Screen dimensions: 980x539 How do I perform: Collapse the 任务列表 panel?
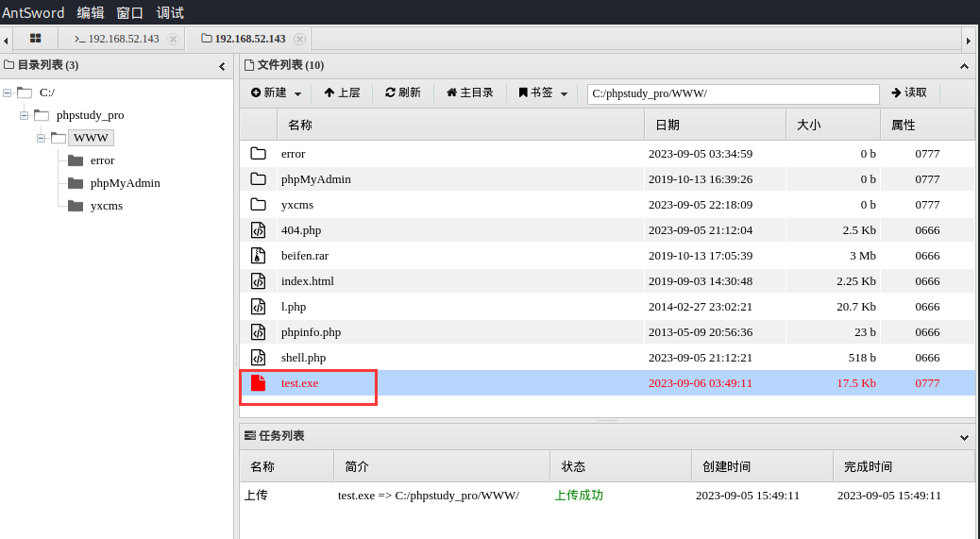[964, 437]
